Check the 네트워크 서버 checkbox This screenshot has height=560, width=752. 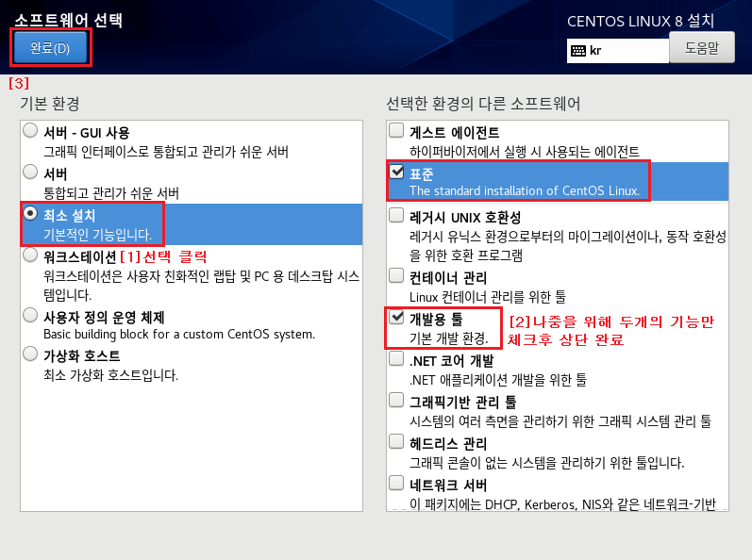396,483
